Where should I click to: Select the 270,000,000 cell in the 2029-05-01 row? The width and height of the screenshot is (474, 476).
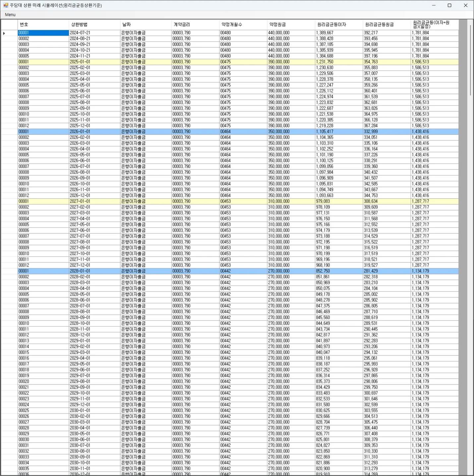[x=291, y=364]
